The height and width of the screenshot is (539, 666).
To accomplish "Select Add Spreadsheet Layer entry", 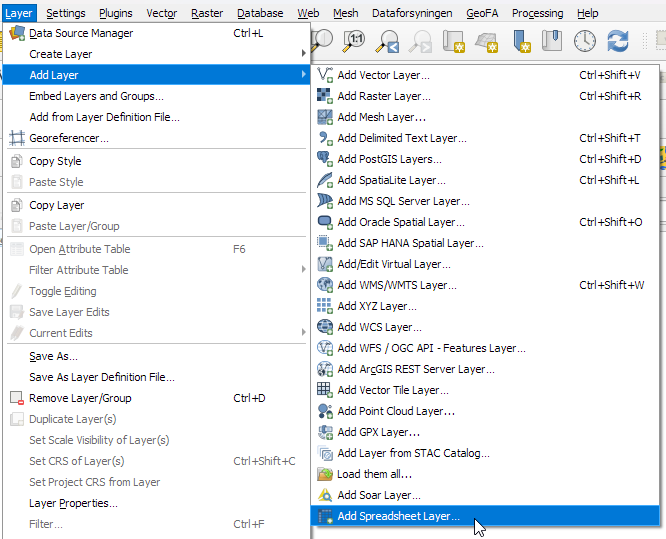I will coord(399,517).
